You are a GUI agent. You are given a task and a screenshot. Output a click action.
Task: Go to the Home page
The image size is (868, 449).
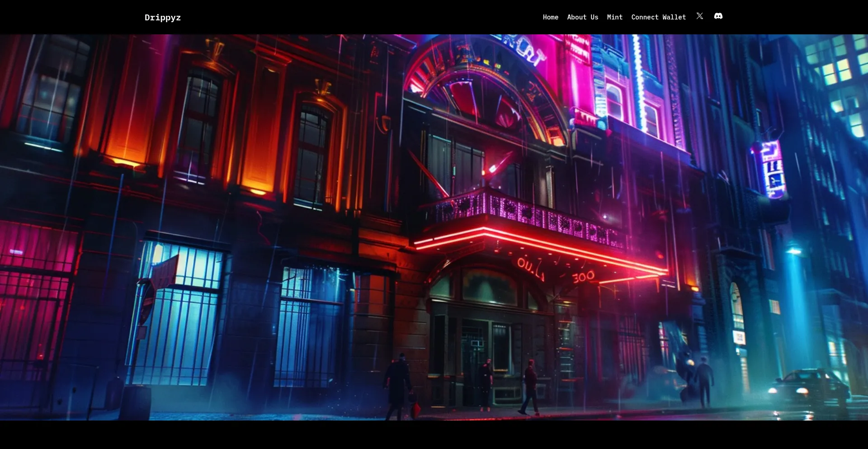(x=550, y=17)
